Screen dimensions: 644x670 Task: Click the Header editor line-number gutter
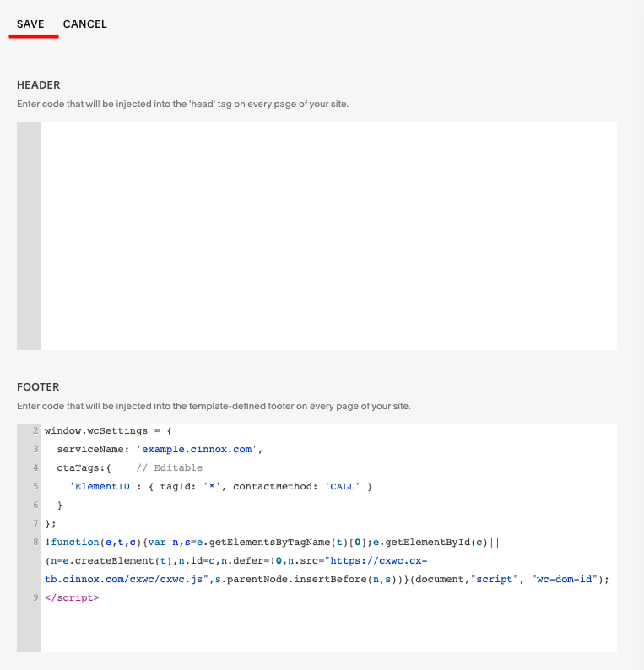[x=29, y=236]
